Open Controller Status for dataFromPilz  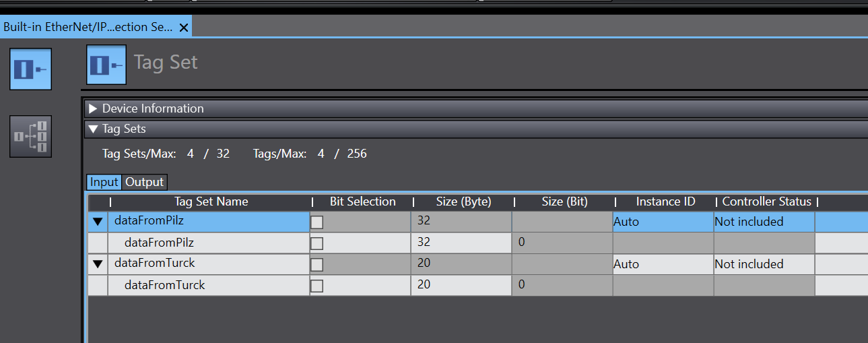click(x=764, y=222)
